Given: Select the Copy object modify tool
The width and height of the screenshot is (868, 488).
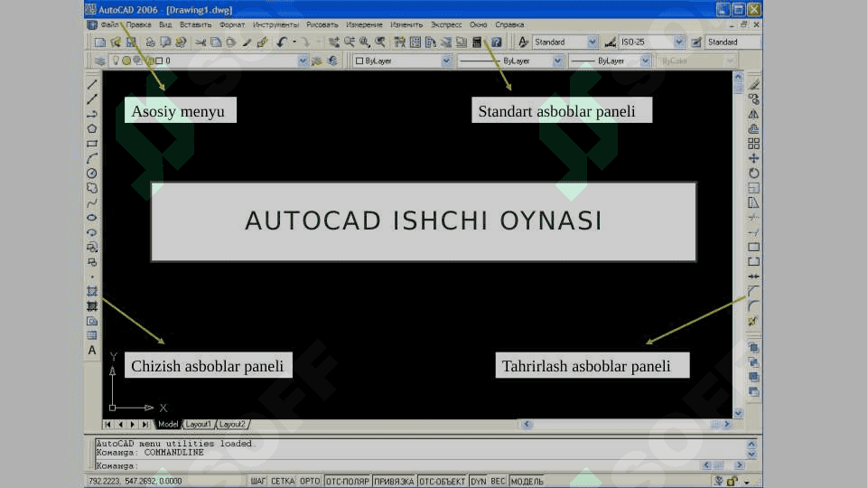Looking at the screenshot, I should [x=753, y=99].
